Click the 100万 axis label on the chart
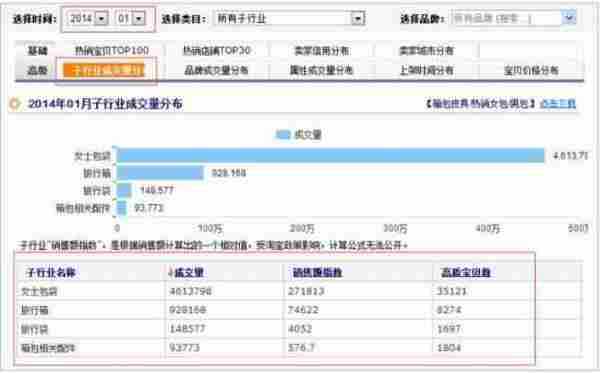Screen dimensions: 600x373 click(210, 229)
